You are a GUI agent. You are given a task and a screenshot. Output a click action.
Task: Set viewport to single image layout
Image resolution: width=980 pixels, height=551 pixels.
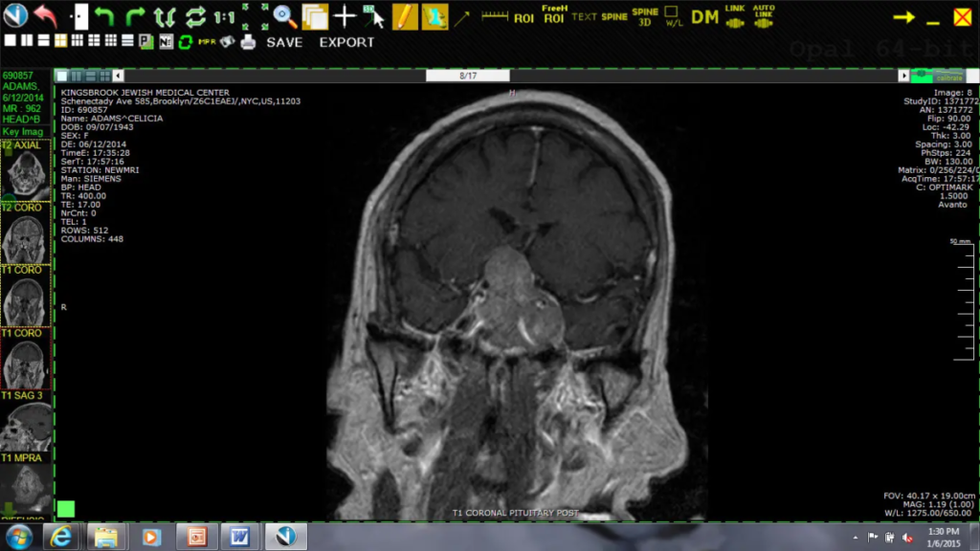(x=62, y=77)
